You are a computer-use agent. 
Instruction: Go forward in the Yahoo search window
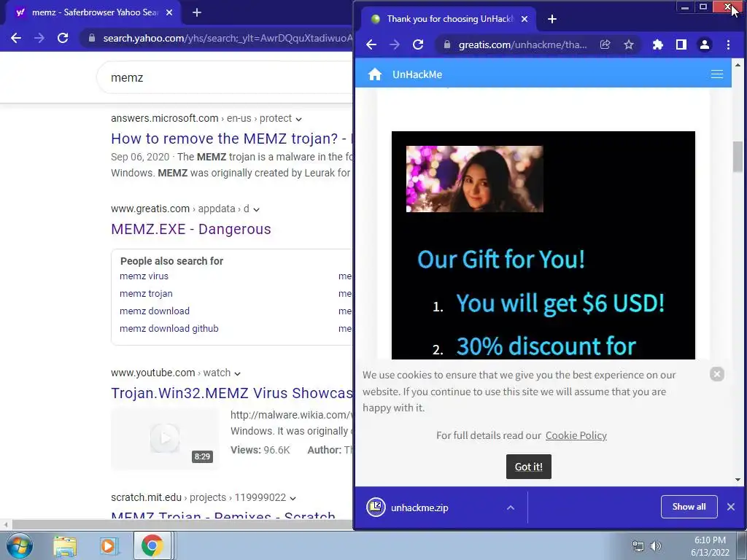tap(39, 38)
